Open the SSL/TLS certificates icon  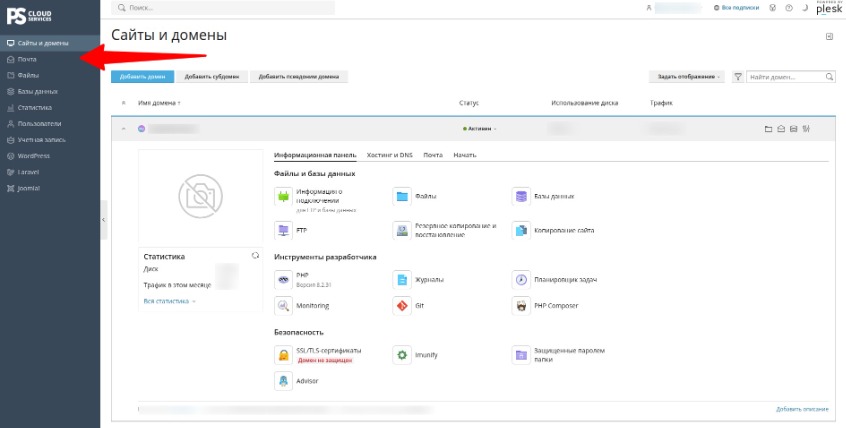283,355
